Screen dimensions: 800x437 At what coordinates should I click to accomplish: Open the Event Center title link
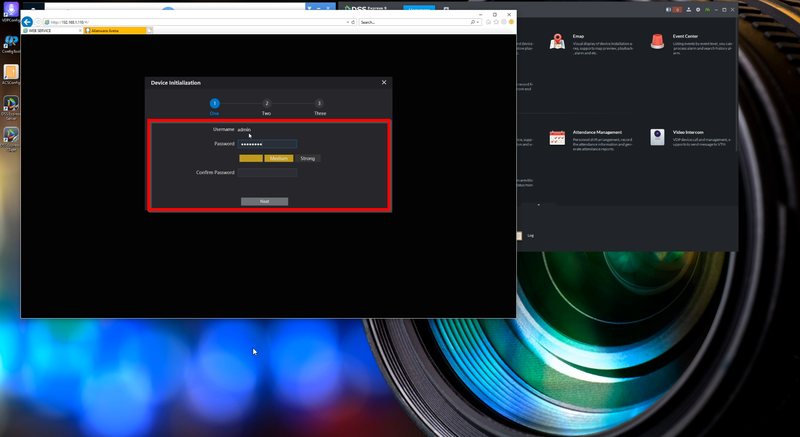685,36
